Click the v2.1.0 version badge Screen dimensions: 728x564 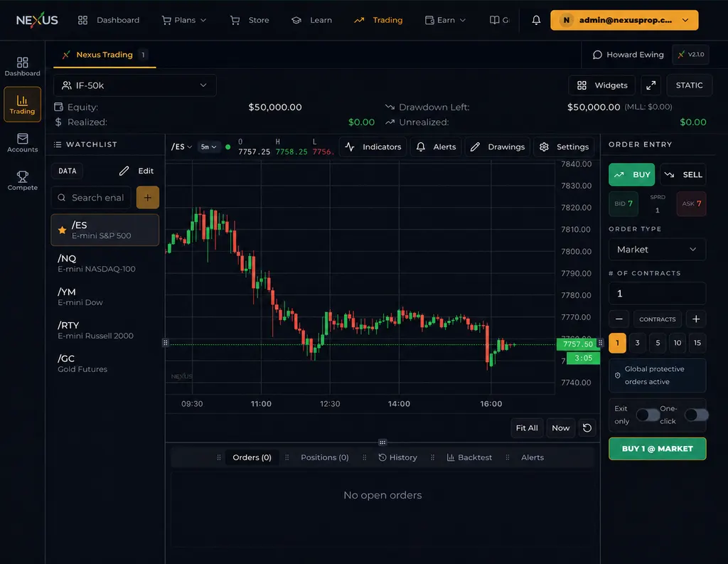tap(691, 54)
